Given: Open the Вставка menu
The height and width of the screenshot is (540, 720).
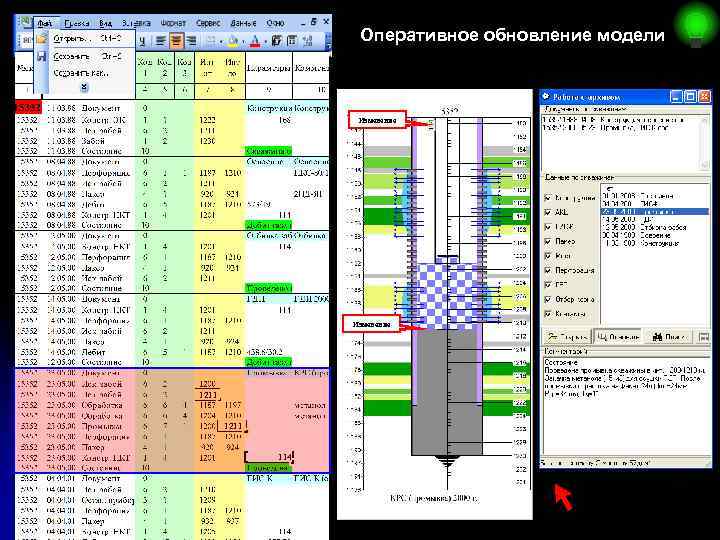Looking at the screenshot, I should [x=136, y=22].
